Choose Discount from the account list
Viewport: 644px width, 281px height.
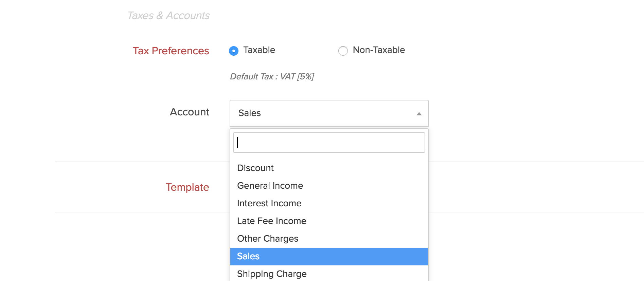pyautogui.click(x=329, y=168)
